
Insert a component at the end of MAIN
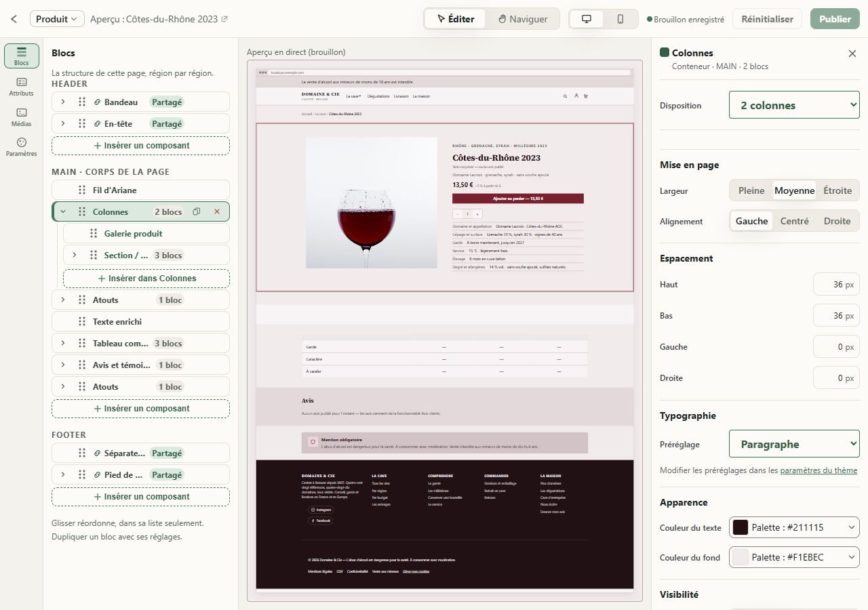(140, 409)
